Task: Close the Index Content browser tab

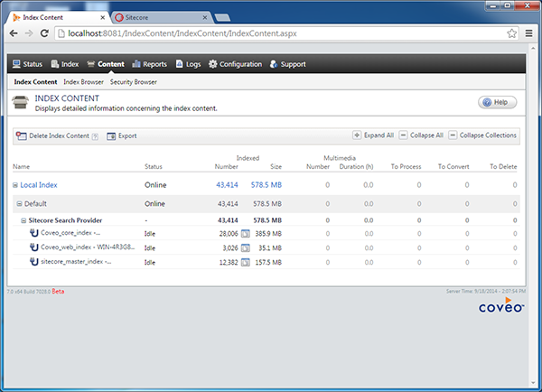Action: [x=103, y=17]
